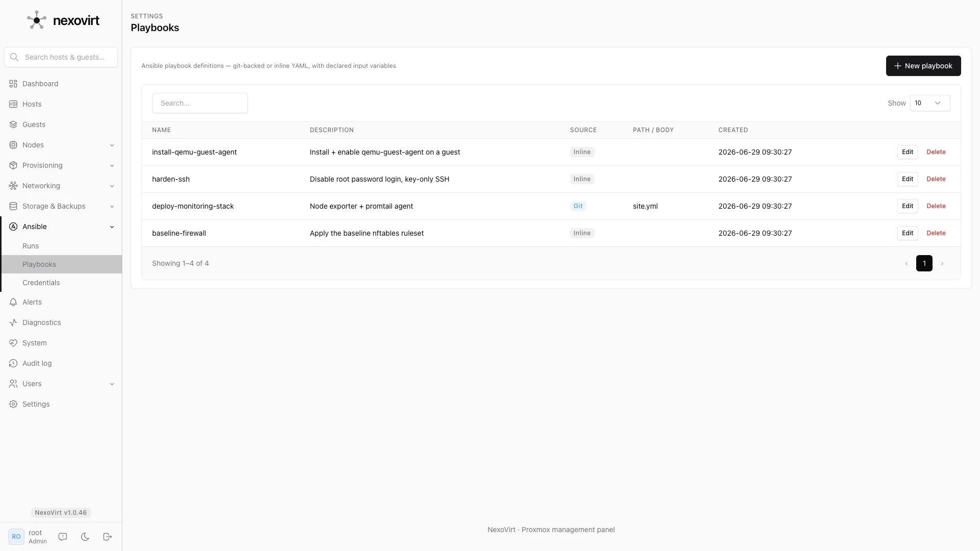
Task: Click the Guests layers icon
Action: [x=13, y=124]
